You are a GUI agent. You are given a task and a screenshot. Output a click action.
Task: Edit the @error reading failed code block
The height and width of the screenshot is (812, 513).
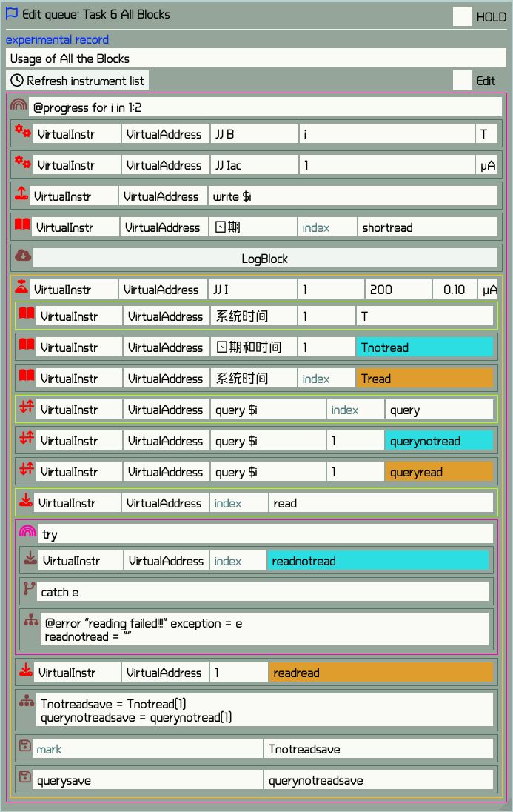265,629
